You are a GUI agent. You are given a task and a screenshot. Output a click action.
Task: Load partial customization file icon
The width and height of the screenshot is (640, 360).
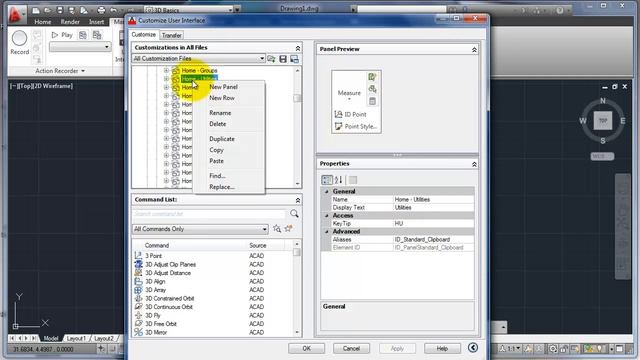pos(271,59)
